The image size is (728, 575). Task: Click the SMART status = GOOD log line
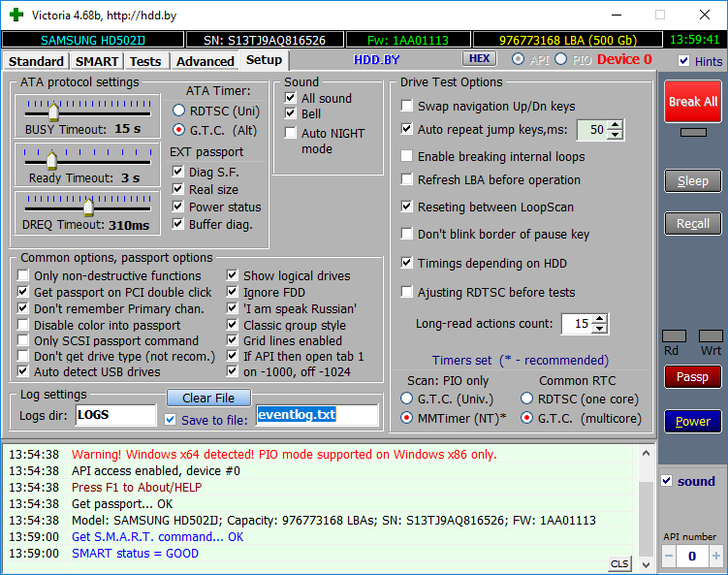coord(135,553)
